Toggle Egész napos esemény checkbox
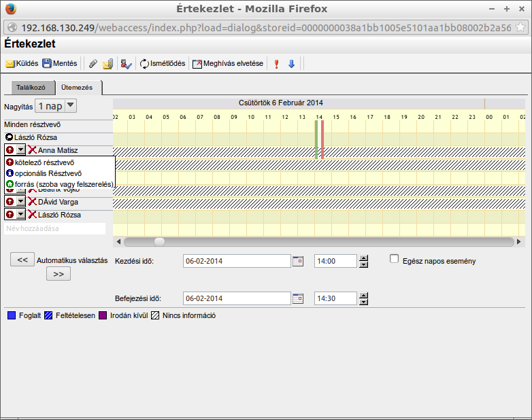This screenshot has width=532, height=420. click(394, 259)
